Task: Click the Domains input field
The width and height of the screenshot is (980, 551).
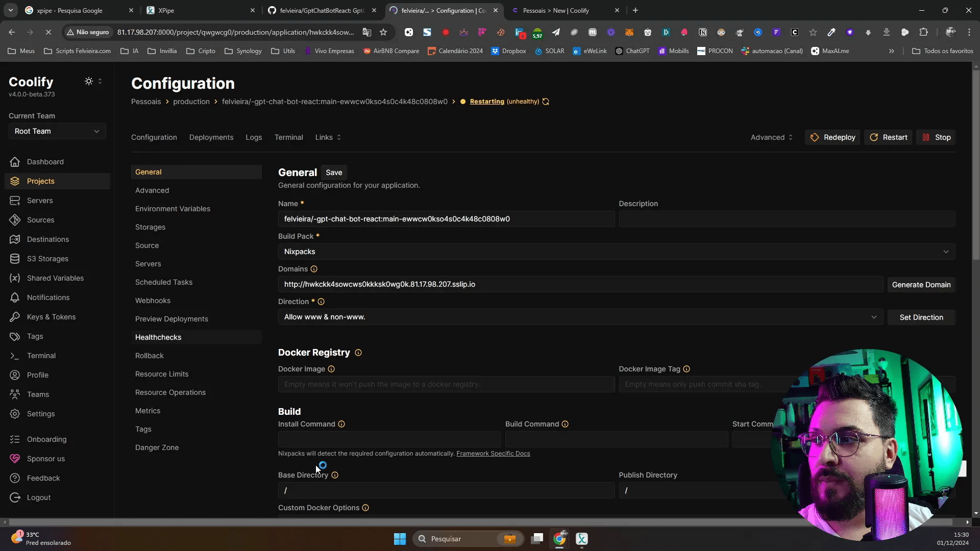Action: [581, 284]
